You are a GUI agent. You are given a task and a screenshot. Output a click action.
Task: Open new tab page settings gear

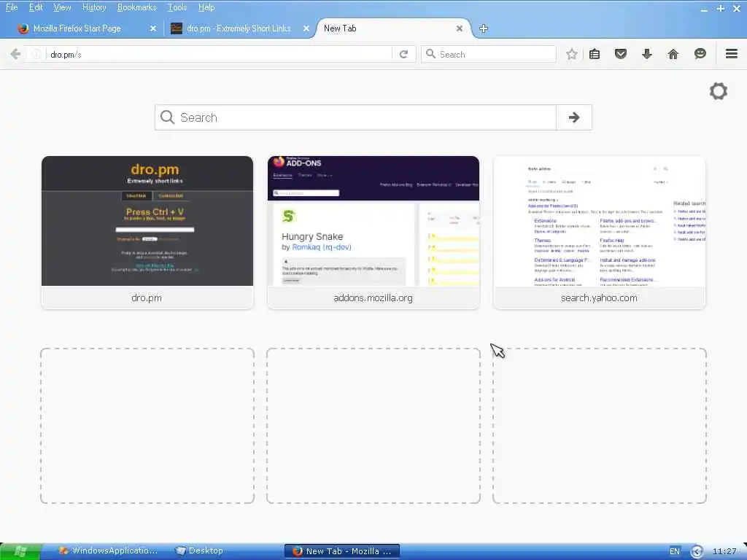718,91
